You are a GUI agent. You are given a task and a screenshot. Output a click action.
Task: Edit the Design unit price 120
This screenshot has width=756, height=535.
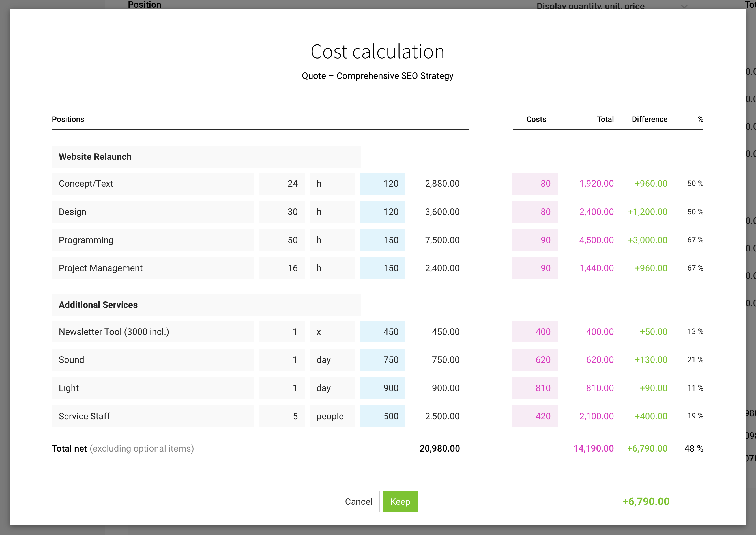pos(383,212)
